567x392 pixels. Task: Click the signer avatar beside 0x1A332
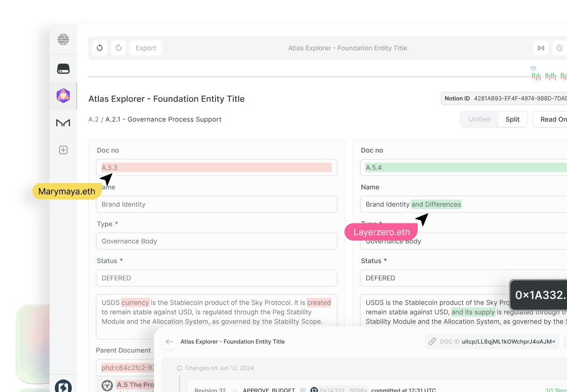[314, 390]
